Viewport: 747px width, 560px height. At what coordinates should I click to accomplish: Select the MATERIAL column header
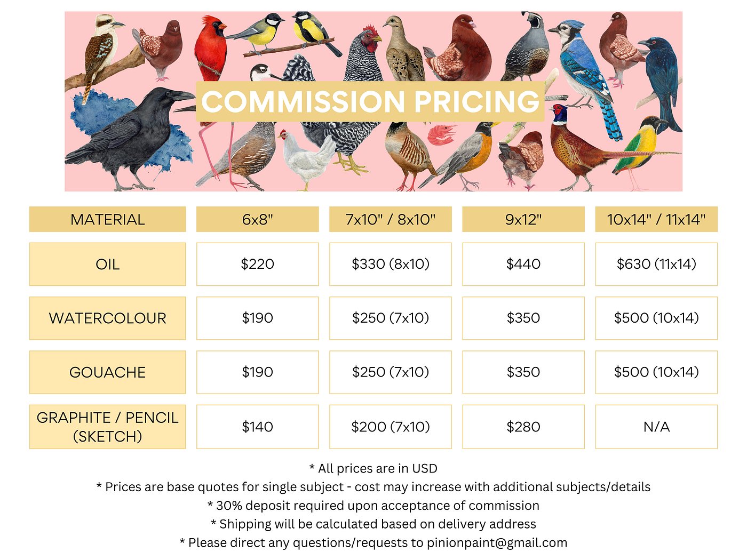click(107, 219)
